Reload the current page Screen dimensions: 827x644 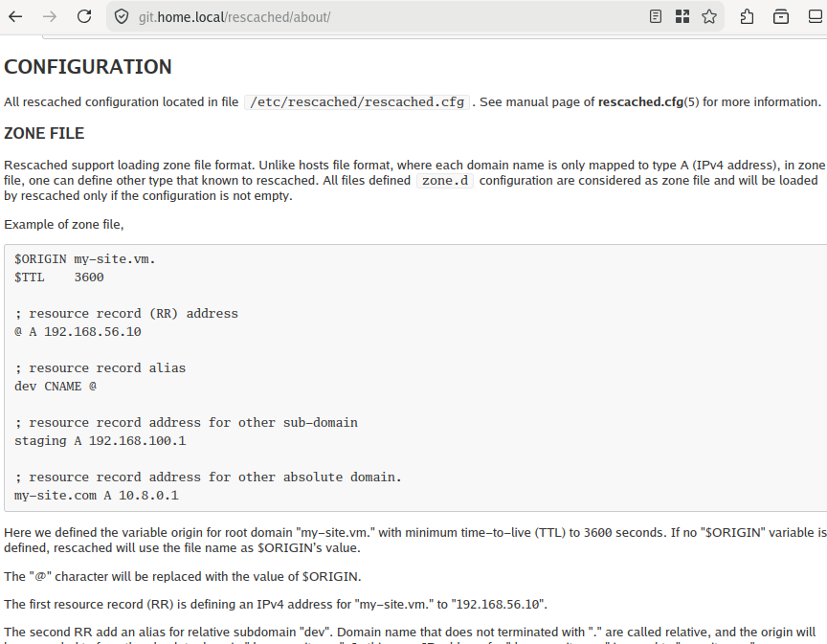84,17
